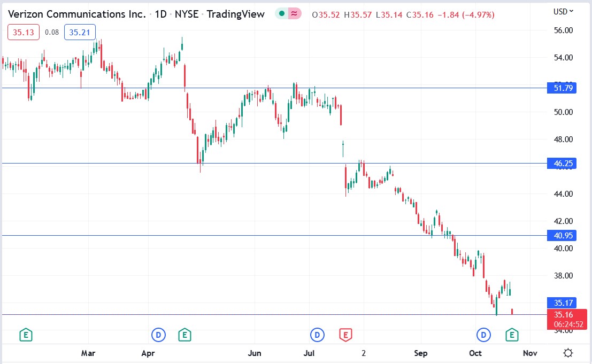Screen dimensions: 592x364
Task: Click the TradingView logo link
Action: [235, 14]
